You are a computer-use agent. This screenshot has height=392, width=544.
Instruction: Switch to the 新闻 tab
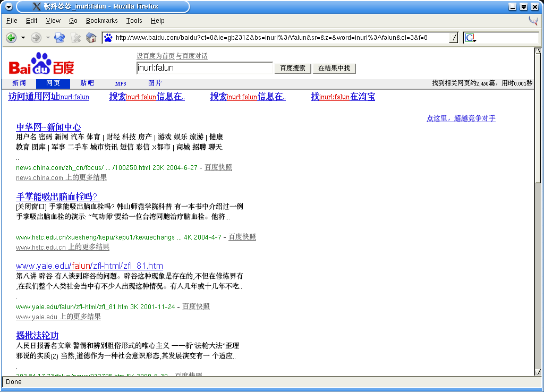[x=19, y=83]
